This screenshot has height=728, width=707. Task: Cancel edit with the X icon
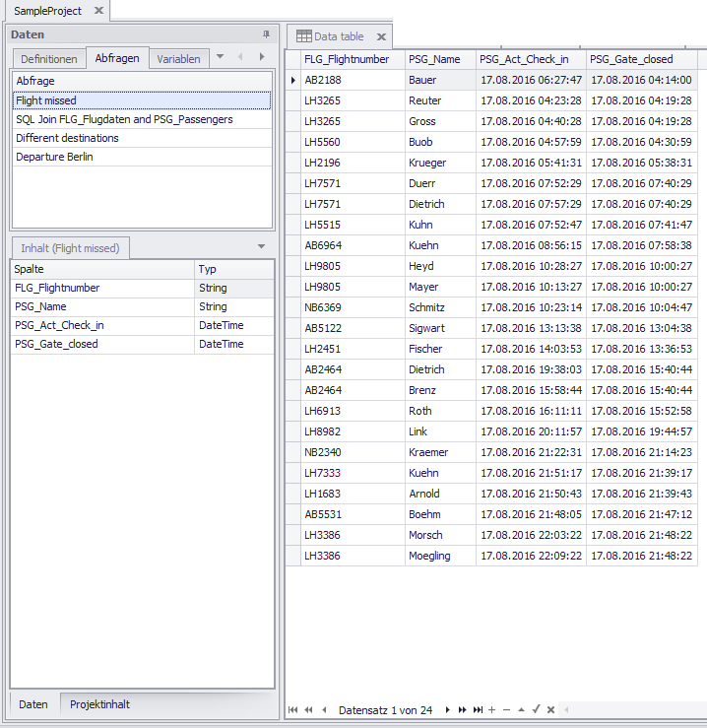550,709
